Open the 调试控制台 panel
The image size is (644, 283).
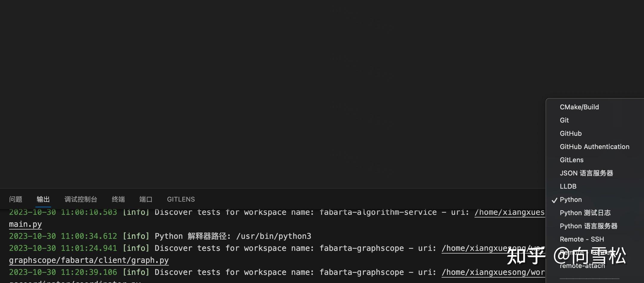tap(80, 199)
